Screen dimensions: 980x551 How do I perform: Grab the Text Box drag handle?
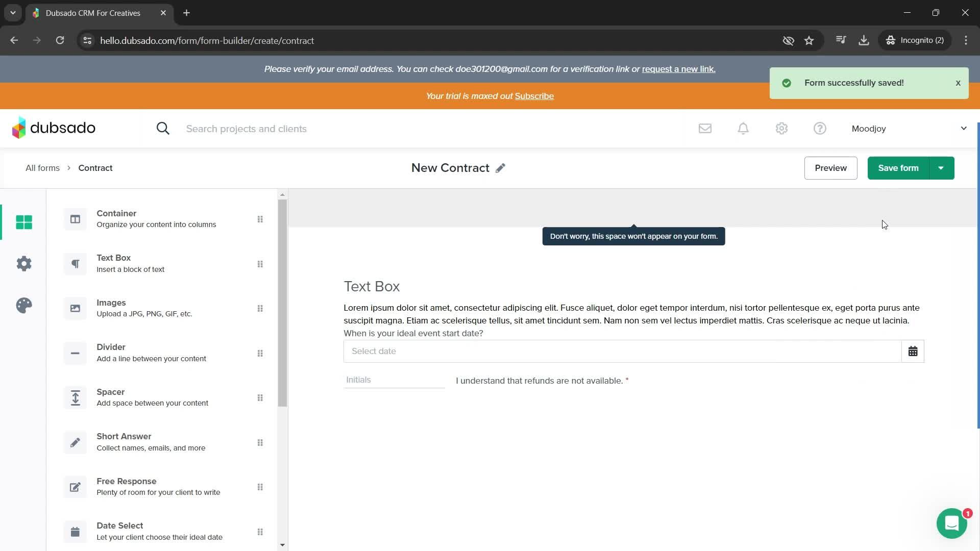260,264
